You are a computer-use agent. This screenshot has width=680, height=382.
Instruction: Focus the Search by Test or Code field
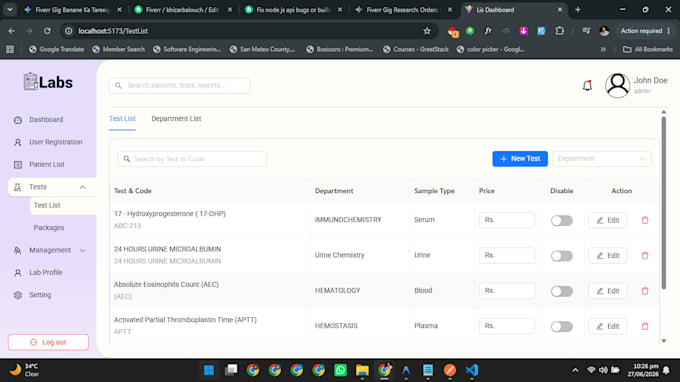coord(192,159)
